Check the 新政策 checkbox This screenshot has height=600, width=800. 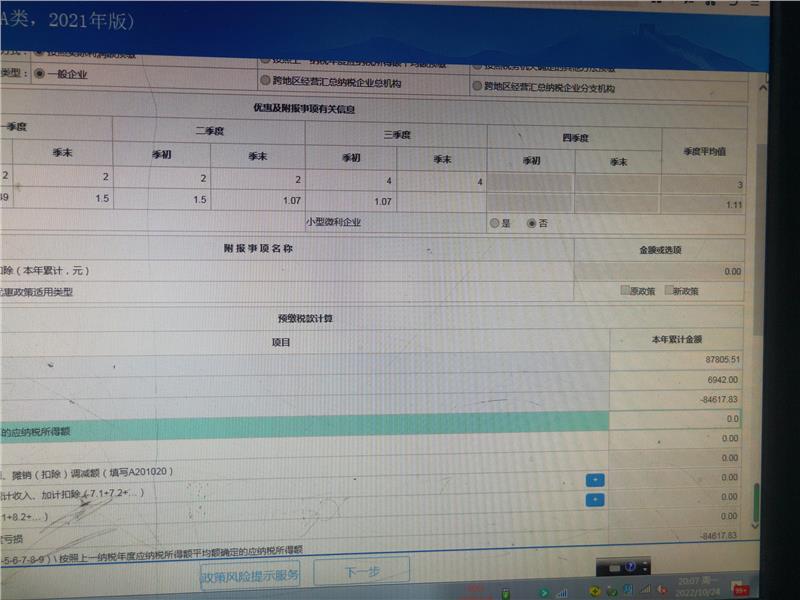point(667,291)
